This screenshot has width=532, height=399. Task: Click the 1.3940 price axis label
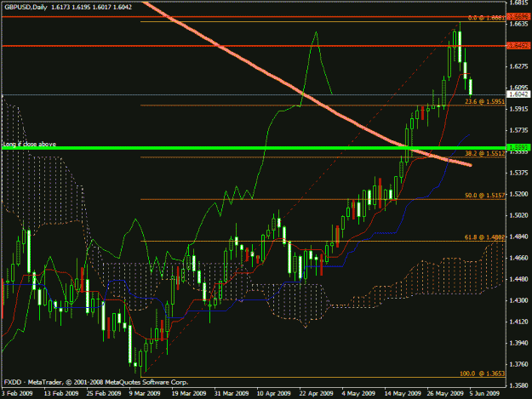(518, 343)
